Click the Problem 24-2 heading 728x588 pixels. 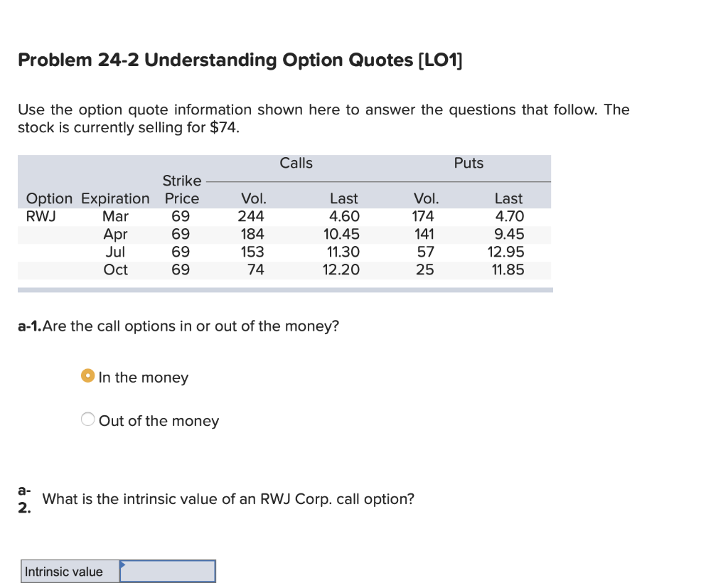tap(240, 60)
